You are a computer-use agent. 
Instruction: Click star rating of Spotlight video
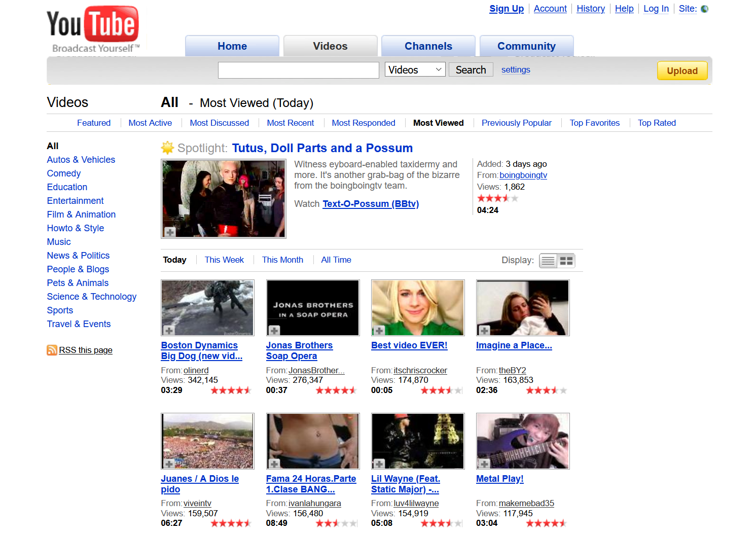pyautogui.click(x=498, y=198)
